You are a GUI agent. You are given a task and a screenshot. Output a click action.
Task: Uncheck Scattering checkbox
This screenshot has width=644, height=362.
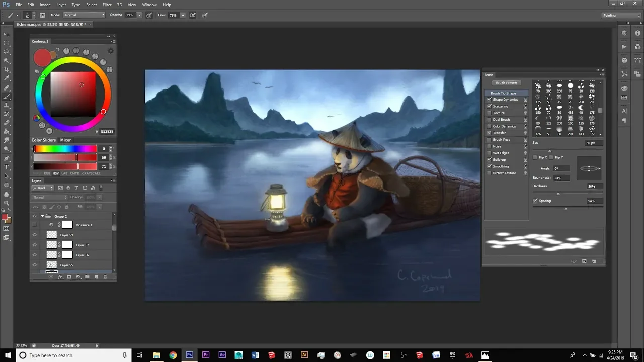[489, 106]
